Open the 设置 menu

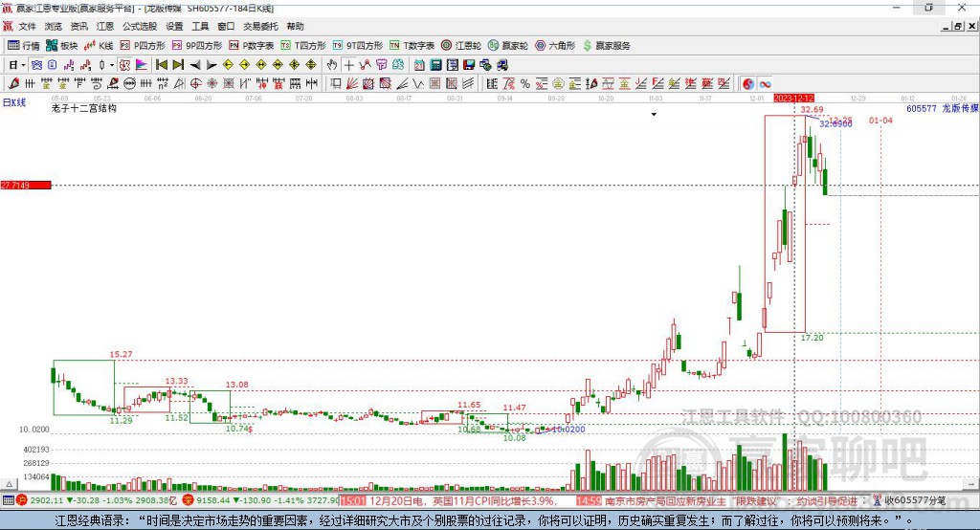[174, 26]
